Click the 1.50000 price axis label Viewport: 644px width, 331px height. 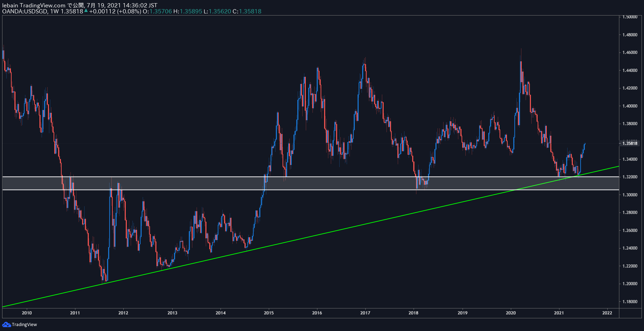(630, 17)
